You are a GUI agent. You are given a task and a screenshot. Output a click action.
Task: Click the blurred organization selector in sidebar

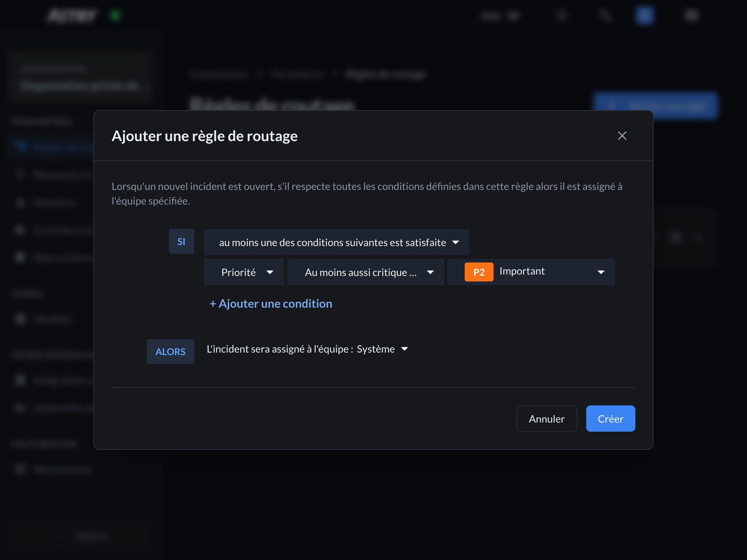click(x=80, y=77)
